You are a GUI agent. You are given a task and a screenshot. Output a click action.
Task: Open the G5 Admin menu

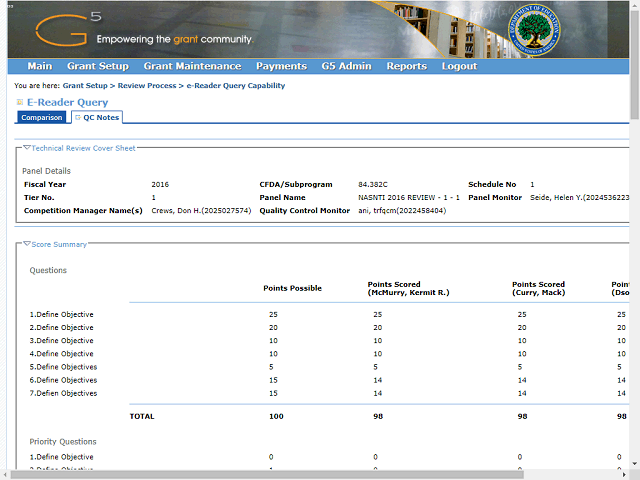click(346, 66)
